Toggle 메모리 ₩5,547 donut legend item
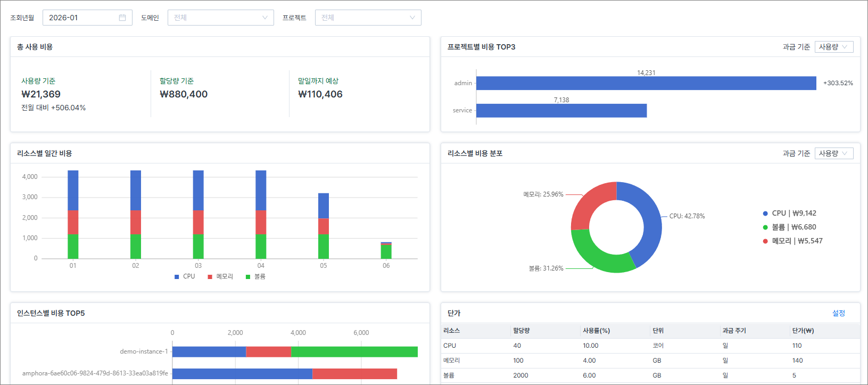The width and height of the screenshot is (868, 385). (x=792, y=241)
